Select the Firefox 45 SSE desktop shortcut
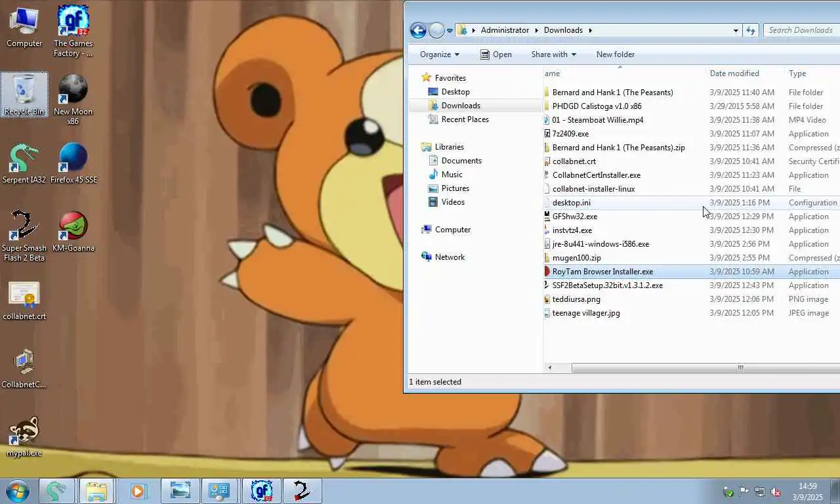The image size is (840, 504). 73,163
